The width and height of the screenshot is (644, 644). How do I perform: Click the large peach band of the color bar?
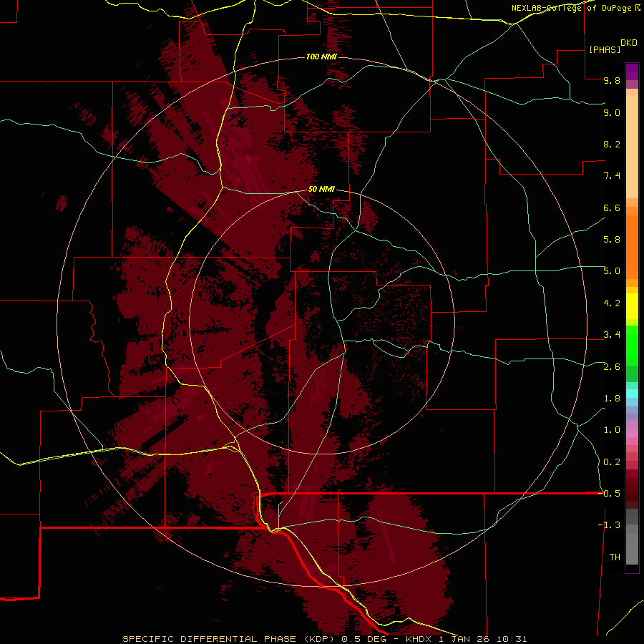point(632,147)
